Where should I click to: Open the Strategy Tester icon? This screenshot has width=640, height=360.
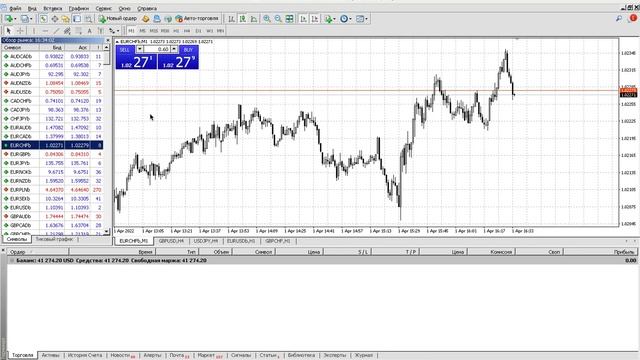point(88,19)
